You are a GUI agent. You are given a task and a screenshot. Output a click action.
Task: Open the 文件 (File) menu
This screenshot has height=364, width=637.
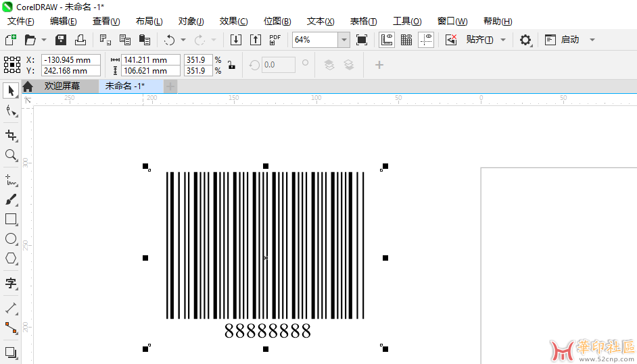pos(21,21)
